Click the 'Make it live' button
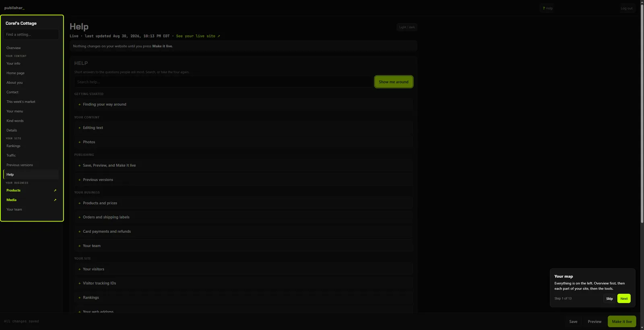 pyautogui.click(x=622, y=322)
